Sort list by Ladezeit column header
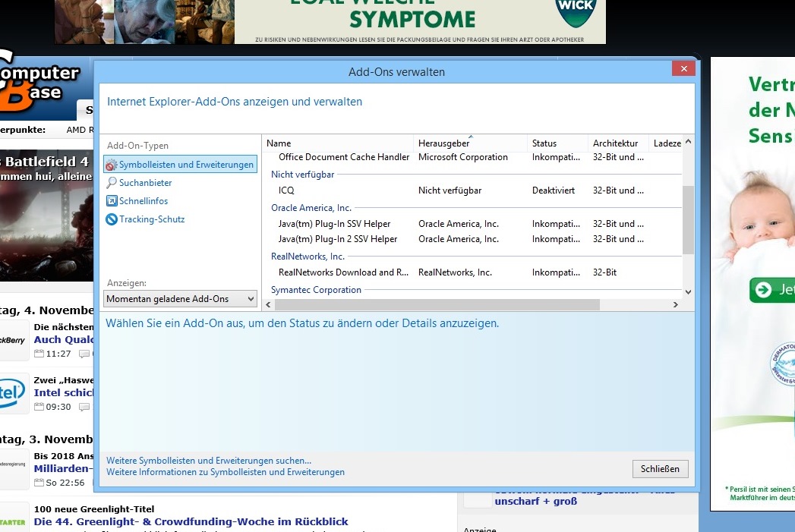Screen dimensions: 795x532 [x=666, y=143]
